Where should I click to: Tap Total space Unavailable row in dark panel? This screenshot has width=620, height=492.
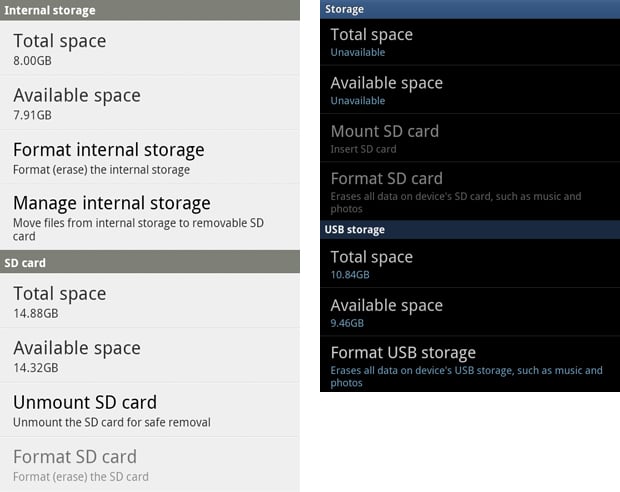(470, 42)
